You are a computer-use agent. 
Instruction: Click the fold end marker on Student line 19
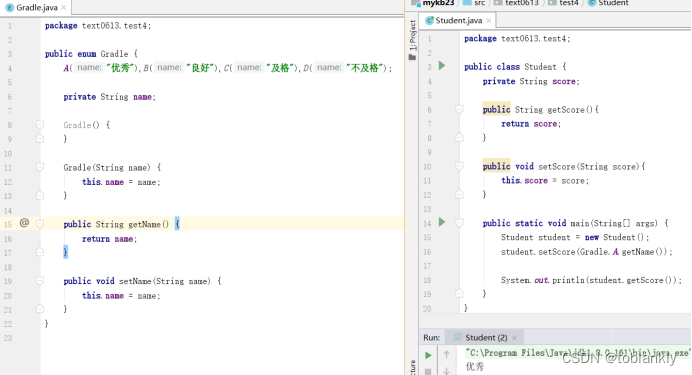click(x=459, y=293)
